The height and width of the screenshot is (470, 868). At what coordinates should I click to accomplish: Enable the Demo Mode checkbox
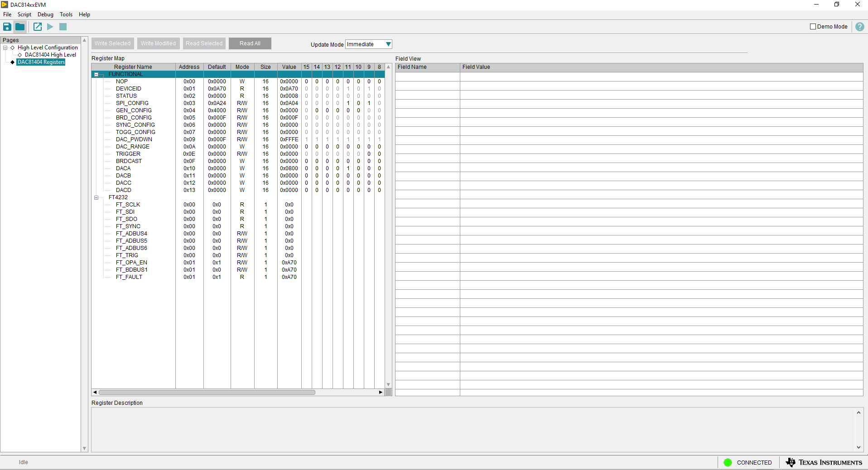pos(813,27)
